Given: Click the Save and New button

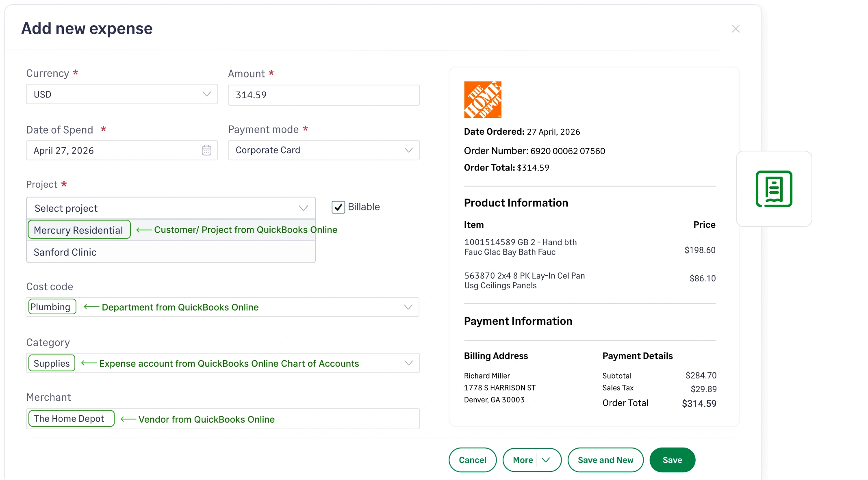Looking at the screenshot, I should [x=605, y=460].
